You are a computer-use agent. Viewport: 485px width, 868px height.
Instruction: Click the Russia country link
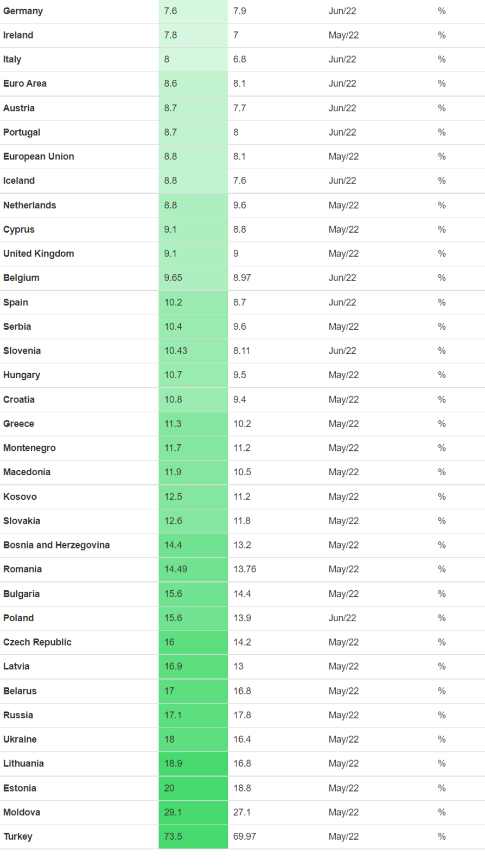pyautogui.click(x=18, y=715)
